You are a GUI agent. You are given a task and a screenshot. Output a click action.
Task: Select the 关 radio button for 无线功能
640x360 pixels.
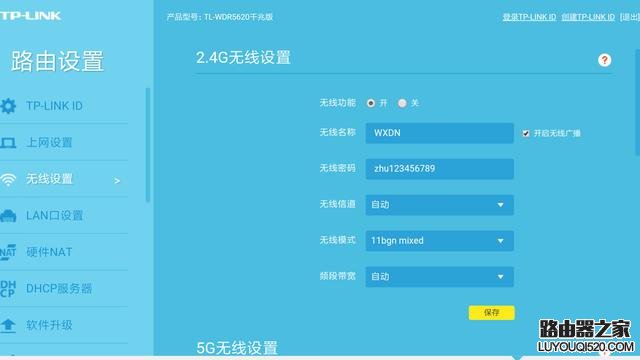tap(402, 103)
